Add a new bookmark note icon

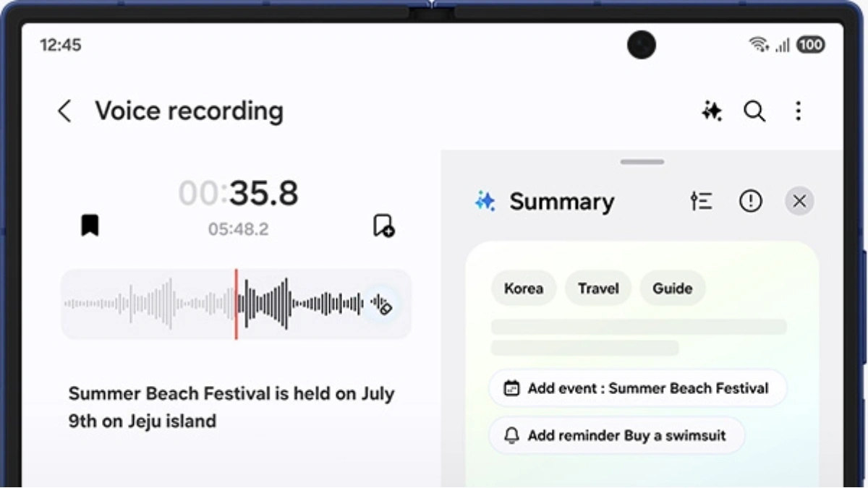tap(383, 226)
